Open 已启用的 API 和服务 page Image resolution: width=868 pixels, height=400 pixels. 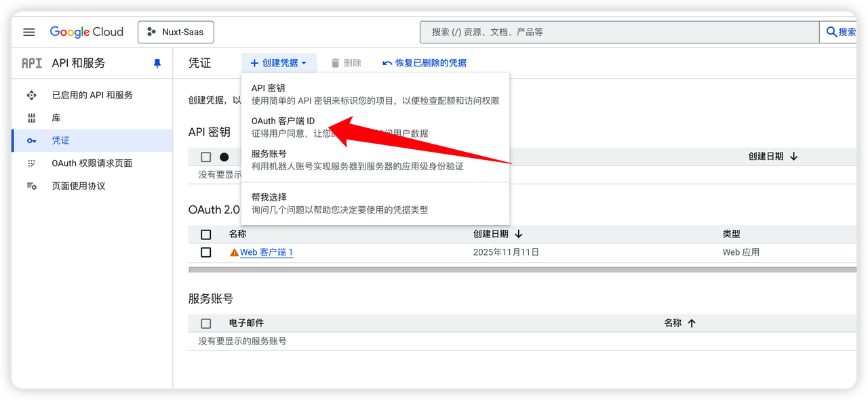92,95
